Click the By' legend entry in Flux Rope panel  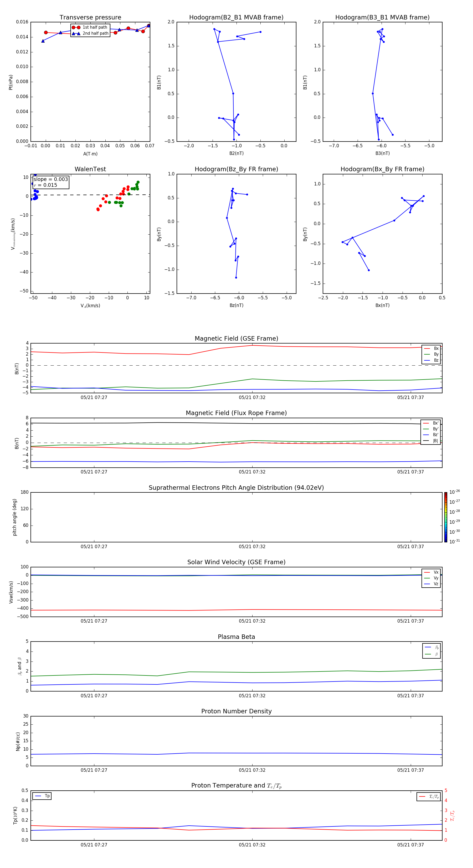tap(431, 429)
